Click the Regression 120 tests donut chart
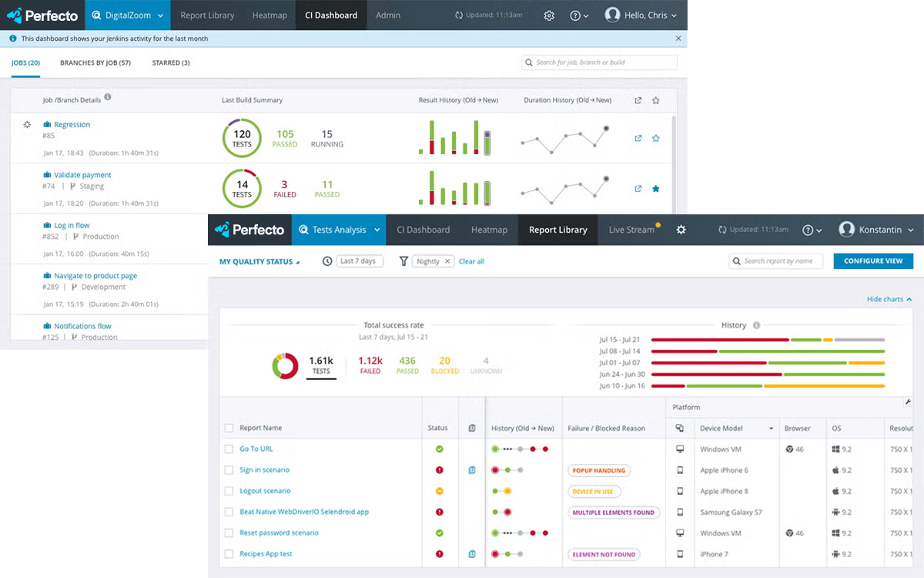This screenshot has width=924, height=578. click(242, 139)
